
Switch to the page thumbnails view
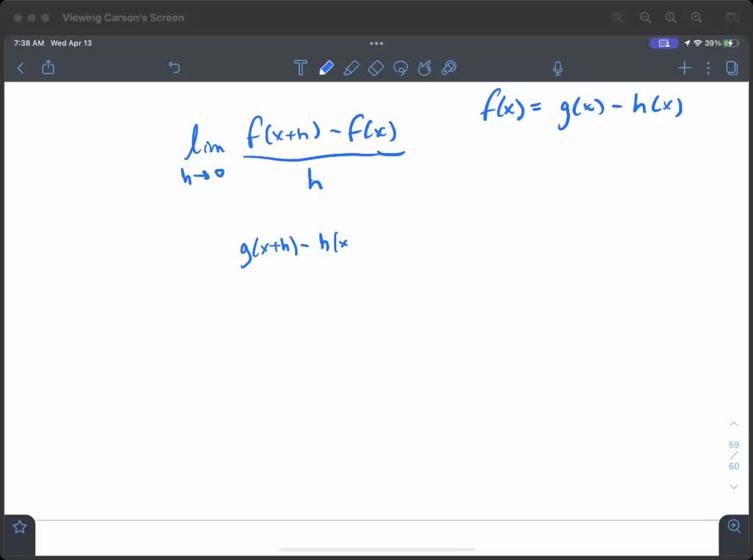pyautogui.click(x=732, y=67)
